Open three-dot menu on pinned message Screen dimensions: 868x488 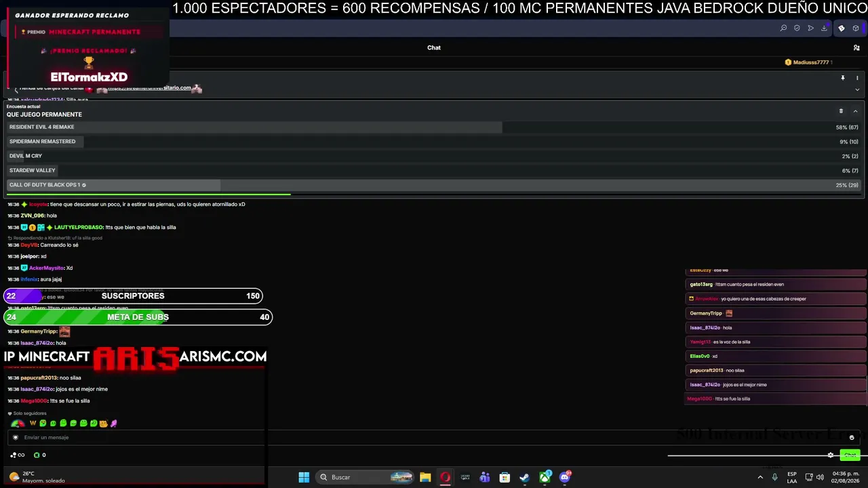857,78
